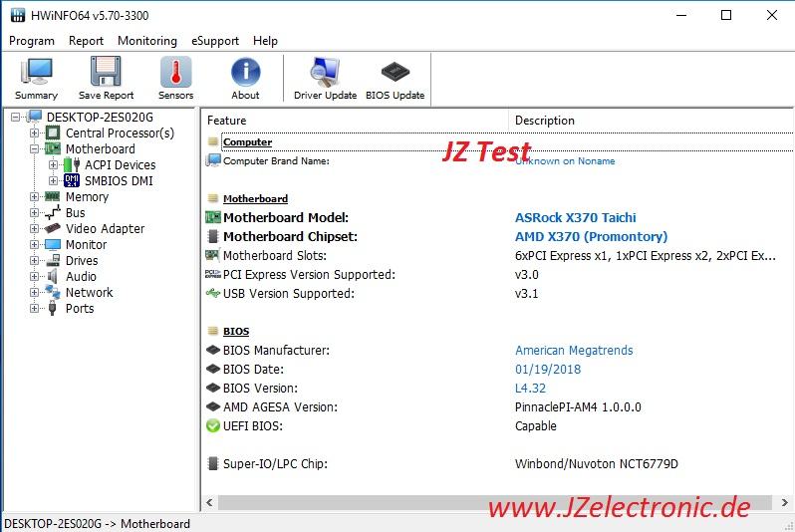Maximize the HWiNFO64 window
795x532 pixels.
point(726,15)
